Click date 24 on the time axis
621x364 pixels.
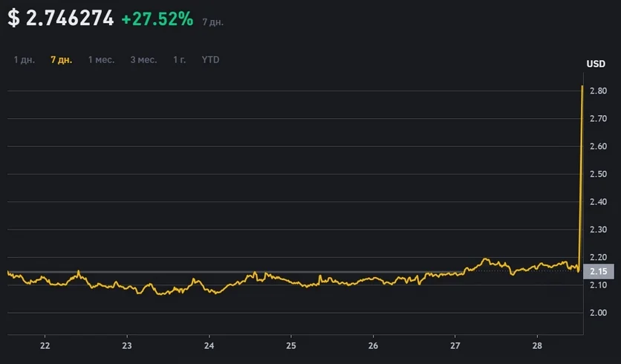click(x=209, y=345)
